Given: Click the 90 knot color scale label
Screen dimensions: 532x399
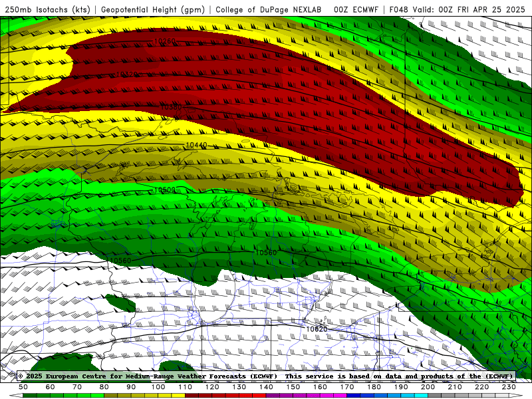Looking at the screenshot, I should tap(131, 387).
